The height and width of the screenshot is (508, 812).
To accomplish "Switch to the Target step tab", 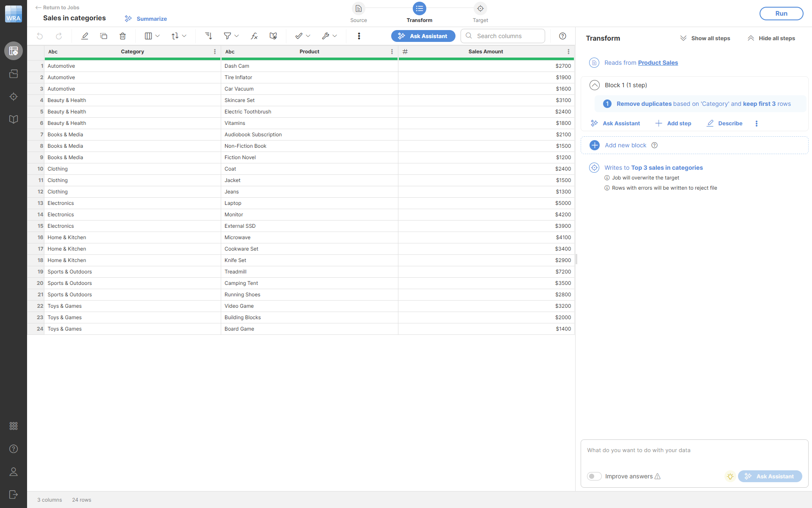I will pos(480,9).
